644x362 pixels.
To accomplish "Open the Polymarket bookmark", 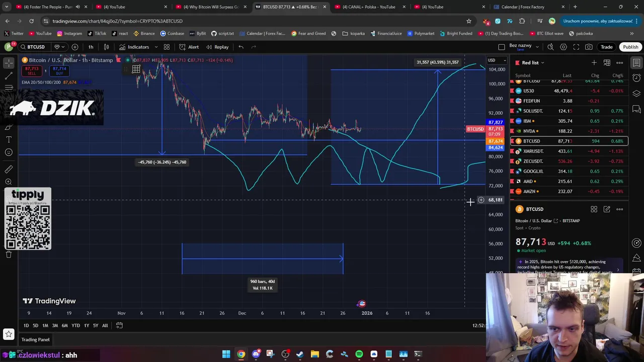I will 421,34.
